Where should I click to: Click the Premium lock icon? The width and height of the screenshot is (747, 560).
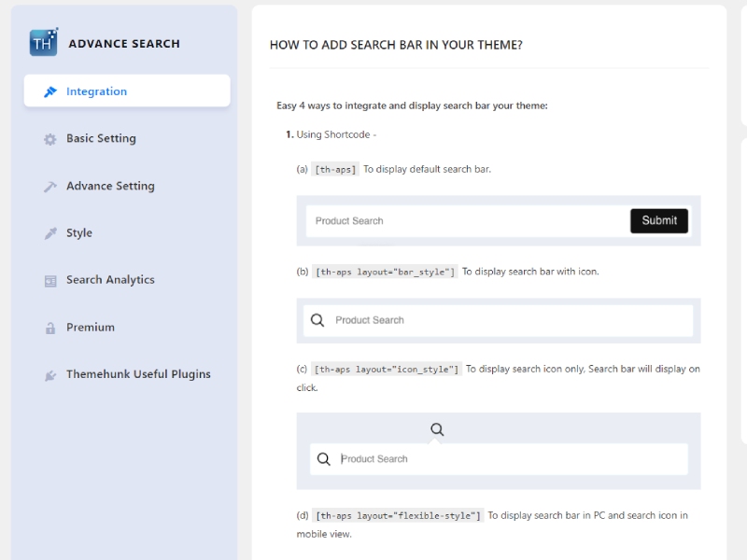click(50, 328)
